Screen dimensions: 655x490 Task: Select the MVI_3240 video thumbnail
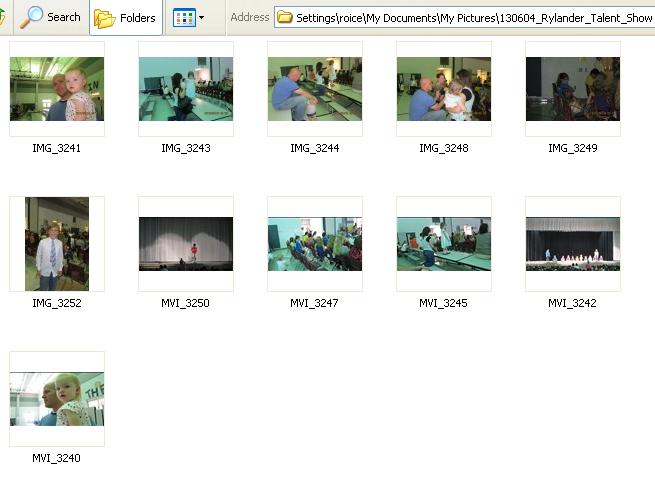coord(57,399)
